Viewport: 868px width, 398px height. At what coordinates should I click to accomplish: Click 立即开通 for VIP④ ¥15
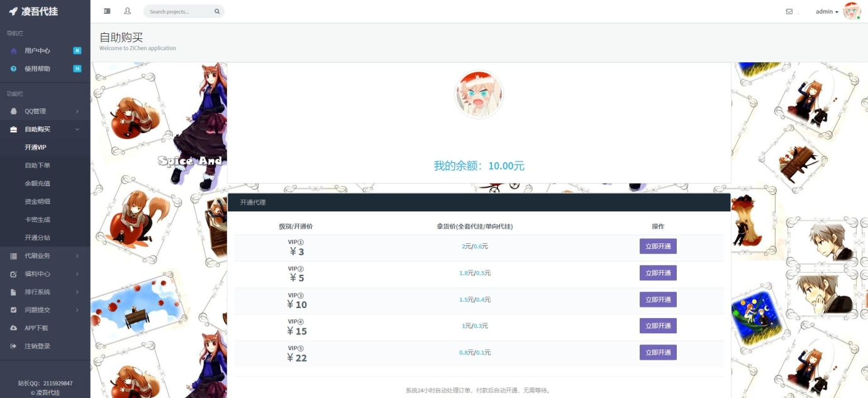tap(658, 326)
